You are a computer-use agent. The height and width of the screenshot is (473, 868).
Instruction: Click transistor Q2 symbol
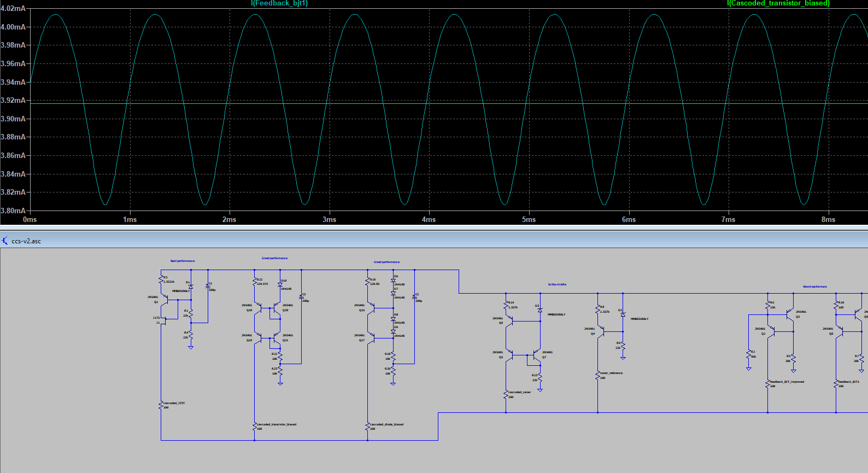pyautogui.click(x=771, y=331)
